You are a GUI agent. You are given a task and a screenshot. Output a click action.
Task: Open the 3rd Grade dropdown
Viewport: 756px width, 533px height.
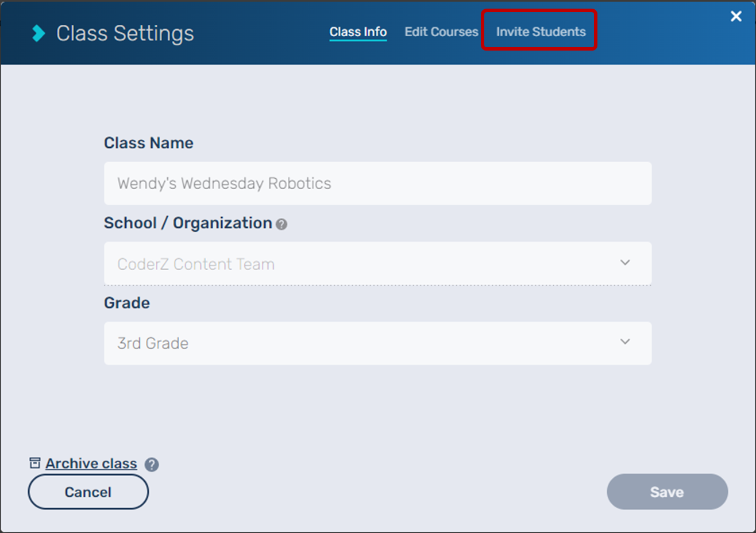point(368,343)
